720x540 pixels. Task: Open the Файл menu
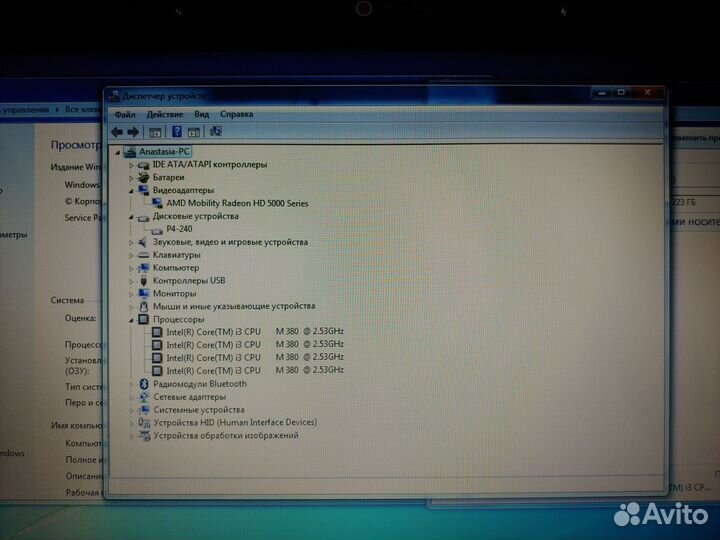click(x=125, y=114)
